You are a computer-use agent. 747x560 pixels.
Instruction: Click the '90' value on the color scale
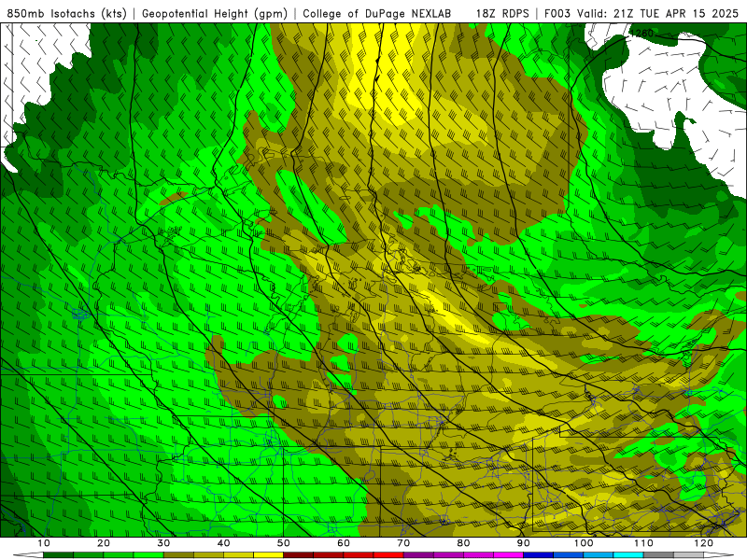524,543
